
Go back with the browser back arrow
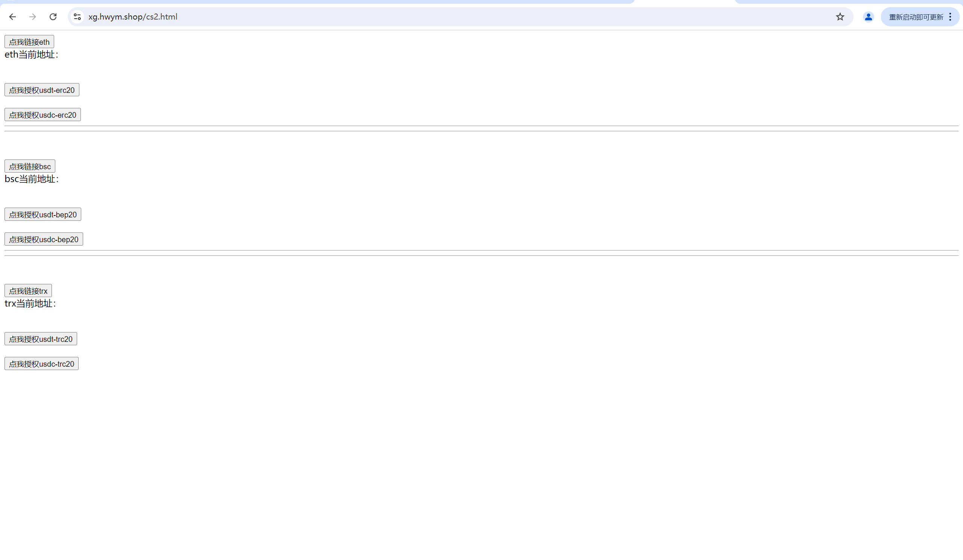coord(12,17)
